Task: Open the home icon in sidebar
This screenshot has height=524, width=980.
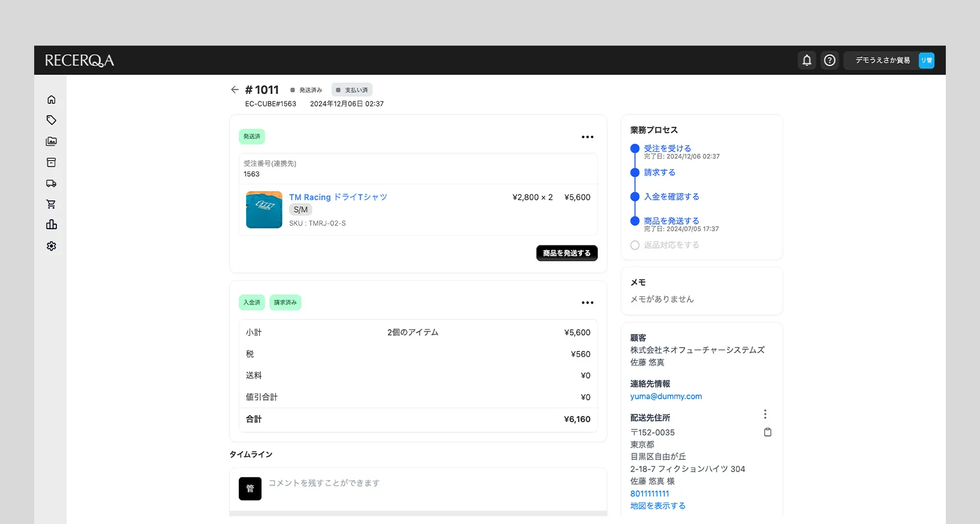Action: [51, 100]
